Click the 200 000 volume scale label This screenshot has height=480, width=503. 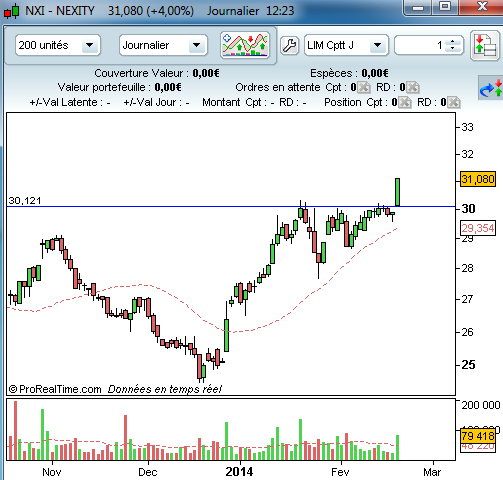pyautogui.click(x=481, y=405)
